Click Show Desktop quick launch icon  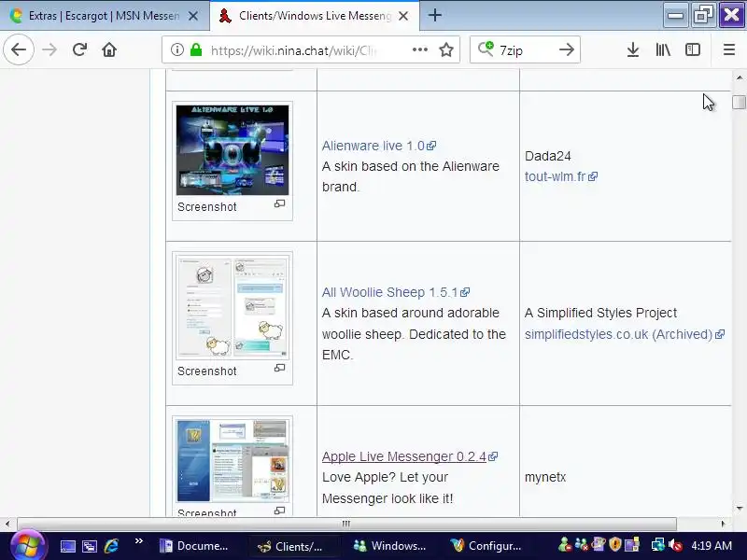[x=67, y=546]
